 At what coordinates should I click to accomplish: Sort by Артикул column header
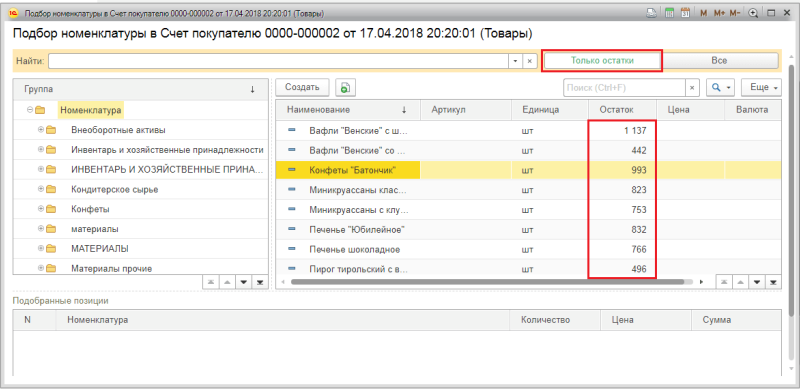[466, 110]
